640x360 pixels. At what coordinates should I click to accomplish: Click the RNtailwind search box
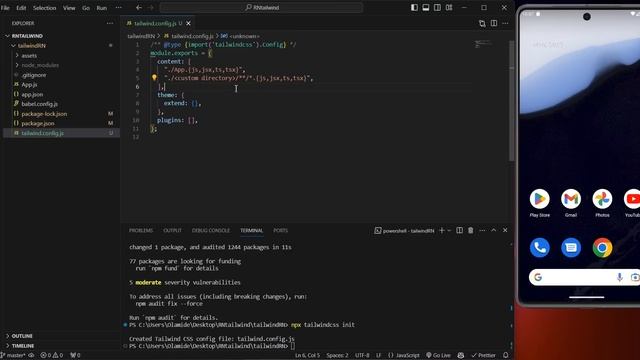point(261,7)
